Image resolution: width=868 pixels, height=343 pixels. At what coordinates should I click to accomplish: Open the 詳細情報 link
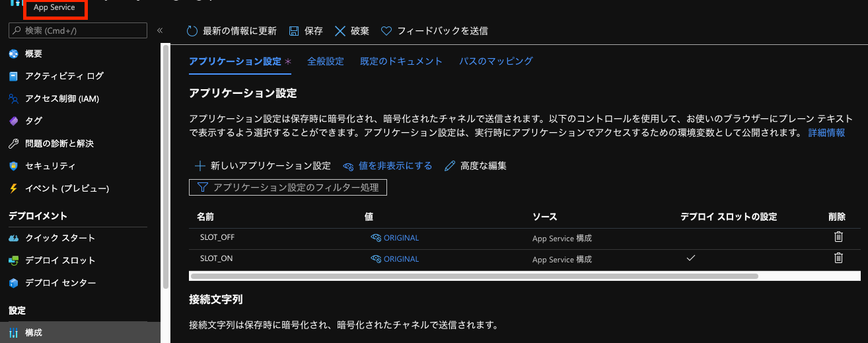coord(826,133)
